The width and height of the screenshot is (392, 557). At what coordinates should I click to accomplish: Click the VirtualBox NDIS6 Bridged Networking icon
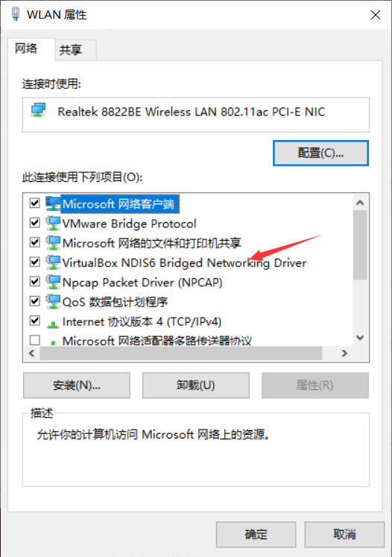click(53, 262)
